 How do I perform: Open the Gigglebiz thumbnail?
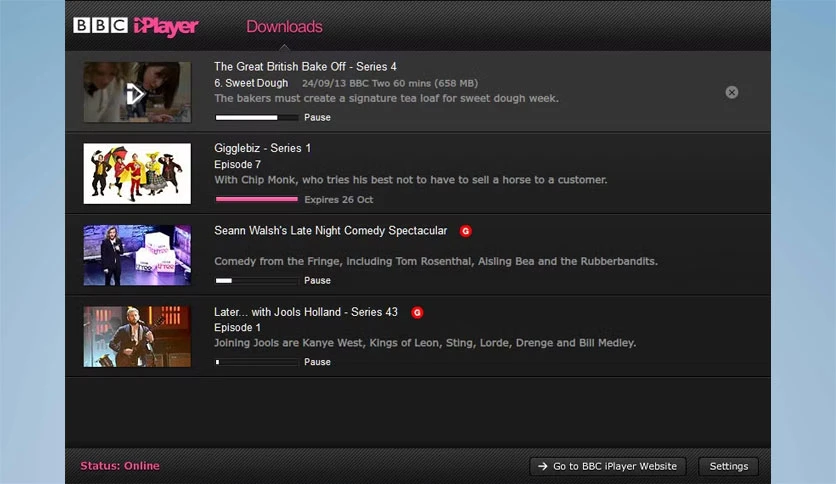coord(137,173)
